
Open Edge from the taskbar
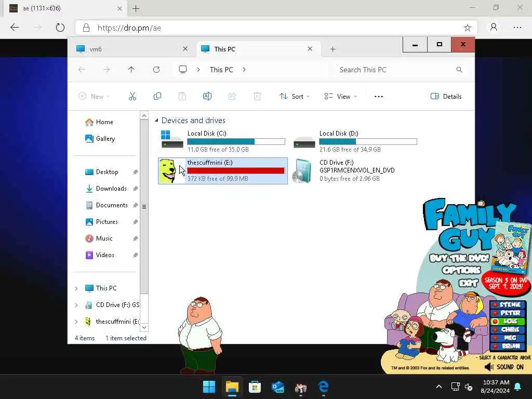(x=323, y=387)
